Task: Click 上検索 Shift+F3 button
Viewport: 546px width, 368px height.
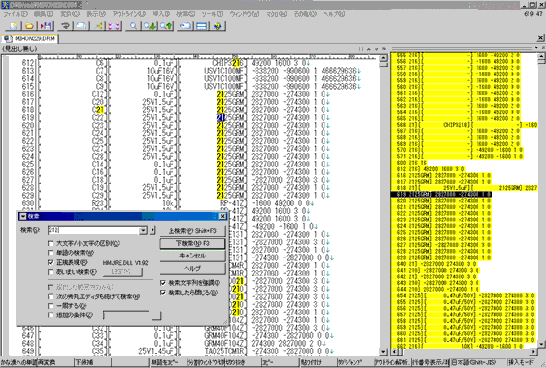Action: point(192,231)
